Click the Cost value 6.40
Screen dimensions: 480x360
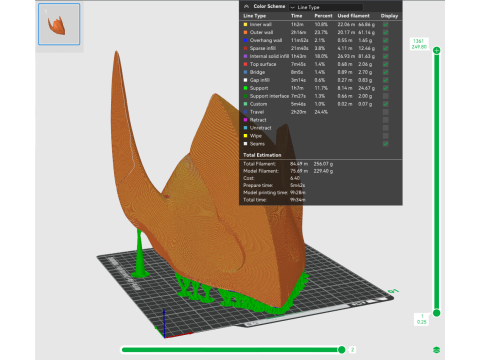tap(295, 178)
